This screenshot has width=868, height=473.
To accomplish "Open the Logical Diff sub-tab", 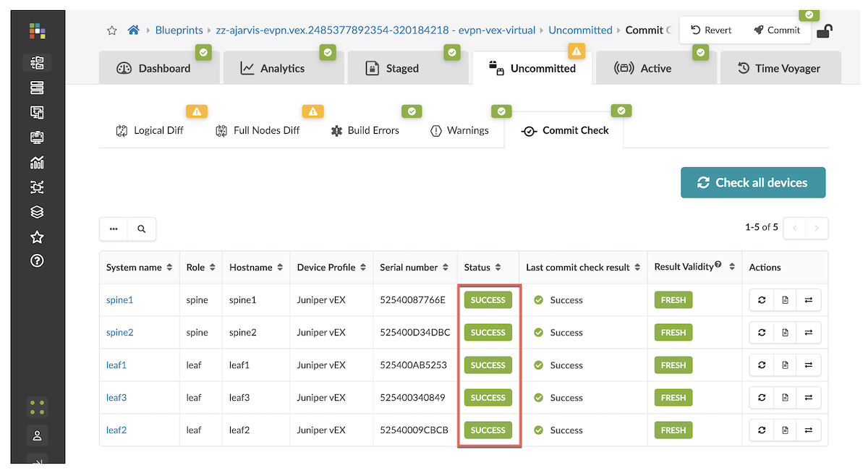I will click(150, 131).
